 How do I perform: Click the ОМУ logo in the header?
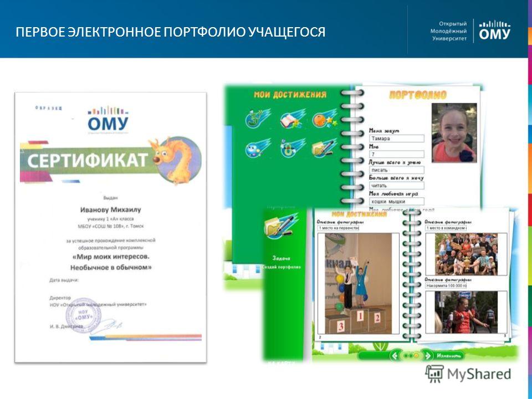[495, 30]
